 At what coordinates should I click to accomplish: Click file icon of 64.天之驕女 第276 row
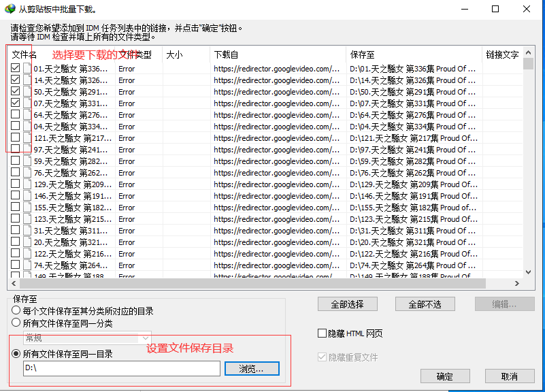[27, 115]
